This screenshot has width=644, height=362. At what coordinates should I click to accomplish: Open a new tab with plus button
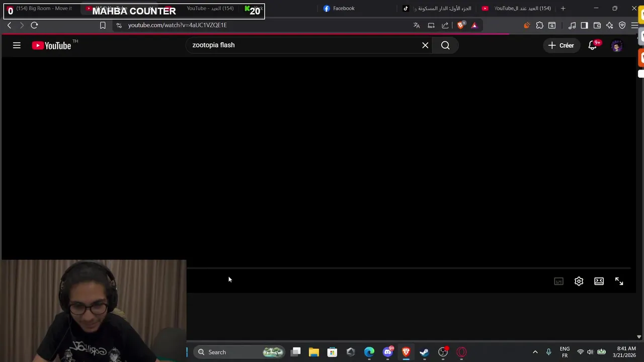tap(563, 9)
